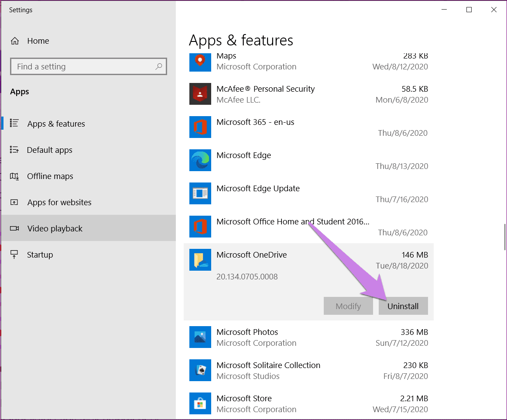Click the Microsoft Edge Update icon
507x420 pixels.
click(x=200, y=193)
